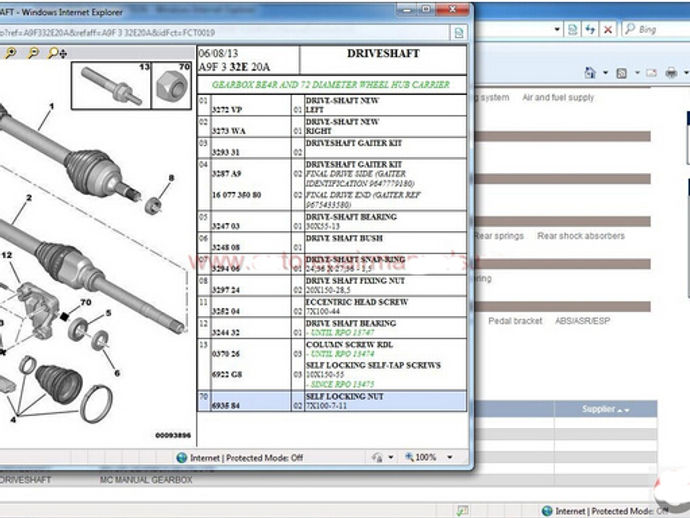690x518 pixels.
Task: Click part number 3247 03
Action: [225, 226]
